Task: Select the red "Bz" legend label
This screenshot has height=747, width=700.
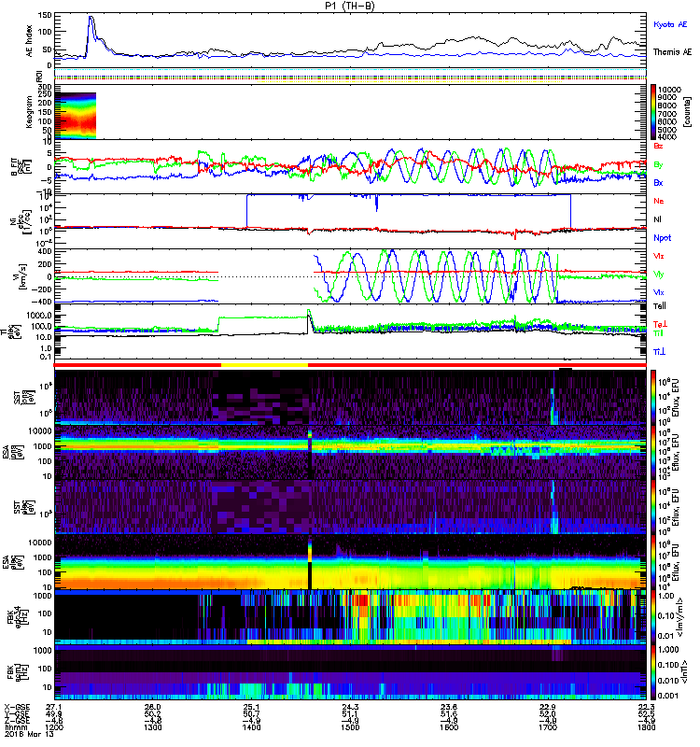Action: [x=658, y=146]
